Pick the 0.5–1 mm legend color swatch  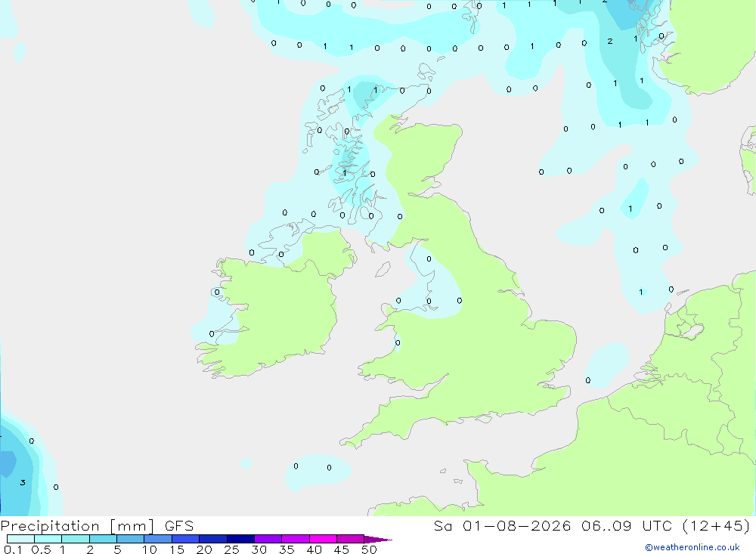coord(48,539)
